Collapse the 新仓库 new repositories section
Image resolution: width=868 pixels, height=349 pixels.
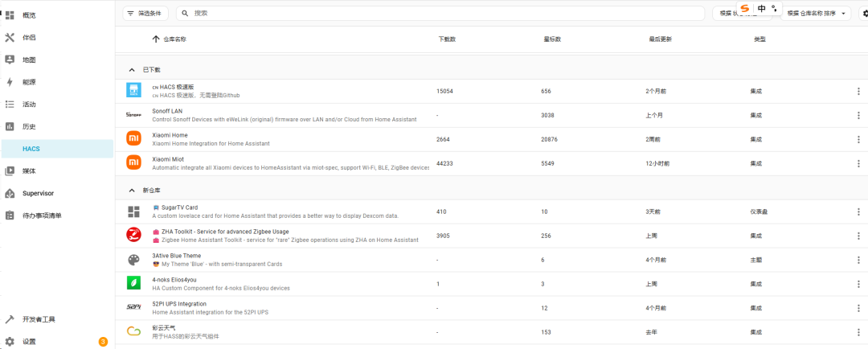click(x=132, y=191)
